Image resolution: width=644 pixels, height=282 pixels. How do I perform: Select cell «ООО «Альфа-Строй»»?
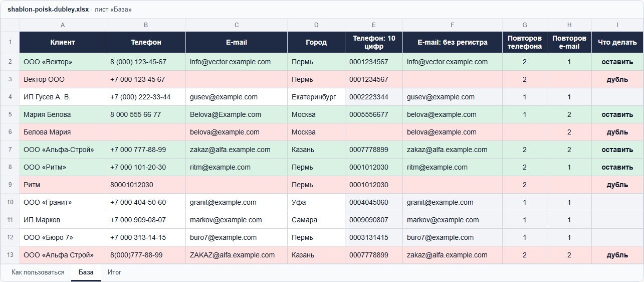point(63,150)
